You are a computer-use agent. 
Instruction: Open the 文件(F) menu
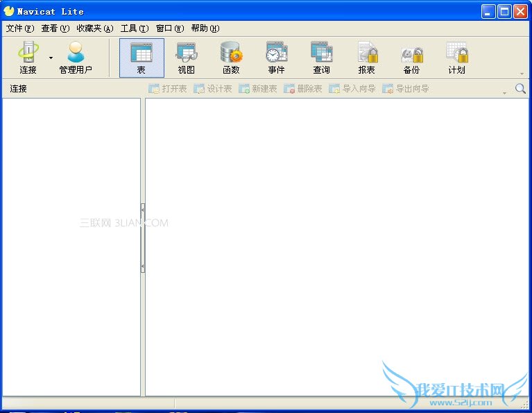pyautogui.click(x=20, y=28)
